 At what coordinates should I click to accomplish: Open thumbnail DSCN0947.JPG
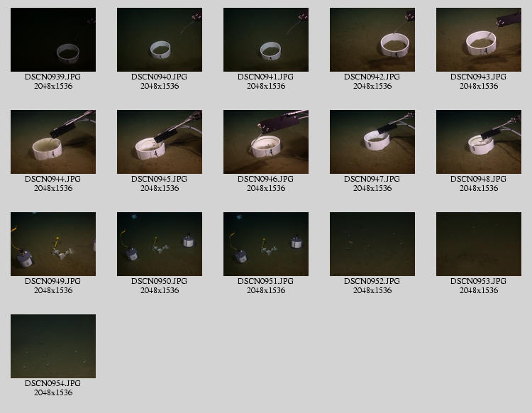372,142
